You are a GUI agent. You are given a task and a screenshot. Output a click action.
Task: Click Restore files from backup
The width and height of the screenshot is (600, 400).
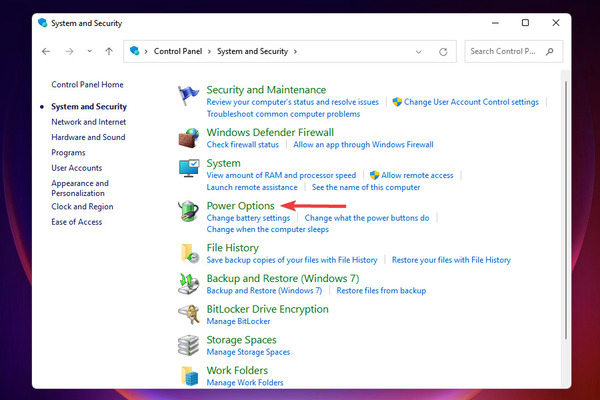(x=381, y=291)
